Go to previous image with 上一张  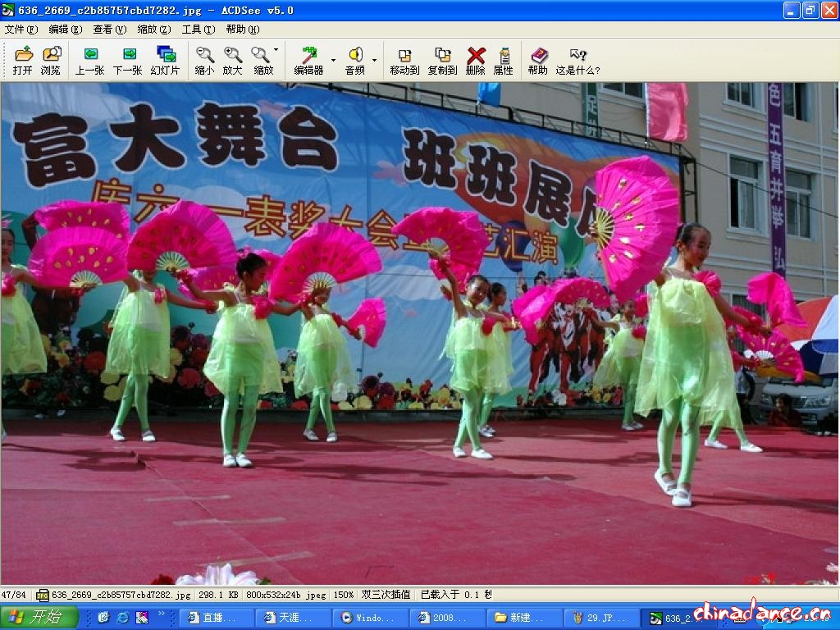90,60
